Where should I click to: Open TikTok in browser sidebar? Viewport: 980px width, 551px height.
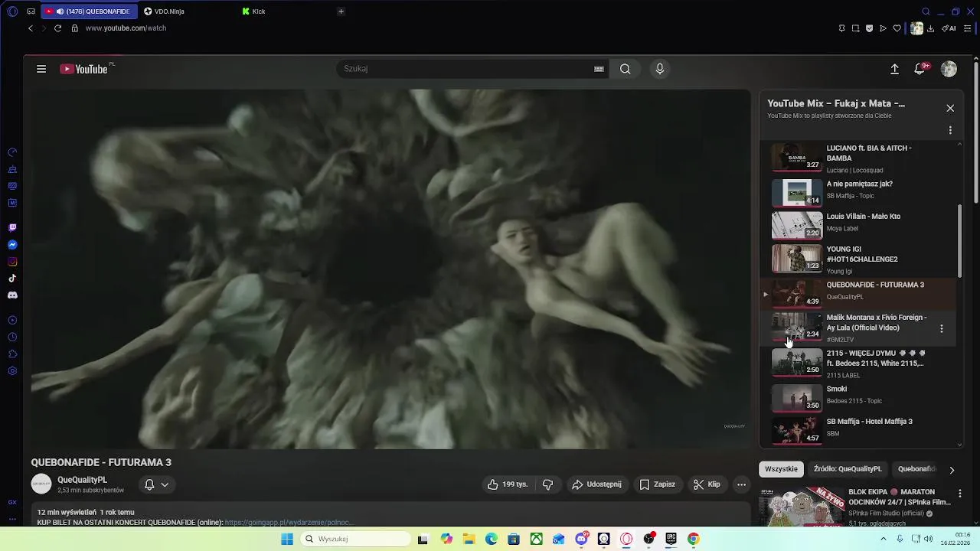point(12,279)
